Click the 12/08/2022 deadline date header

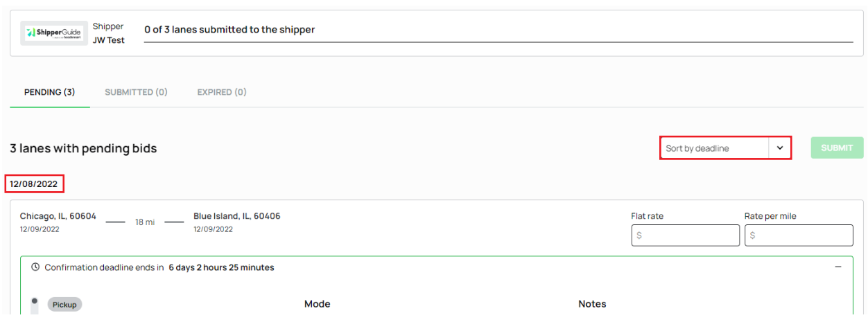[33, 184]
